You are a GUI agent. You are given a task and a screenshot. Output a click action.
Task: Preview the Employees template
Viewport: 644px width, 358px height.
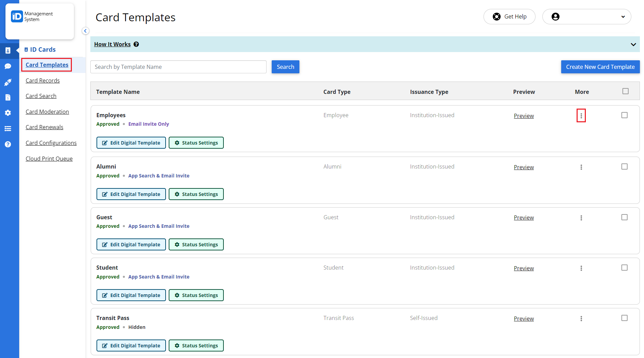pyautogui.click(x=524, y=116)
